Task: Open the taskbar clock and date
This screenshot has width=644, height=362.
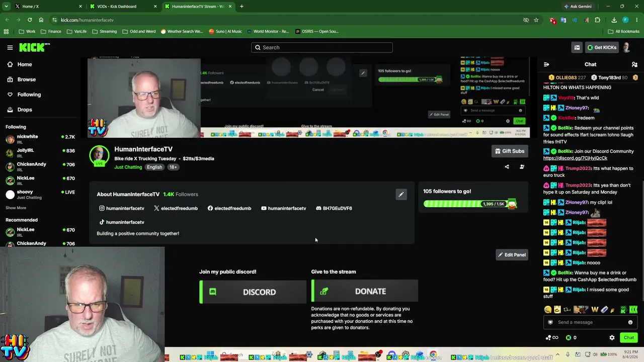Action: 630,355
